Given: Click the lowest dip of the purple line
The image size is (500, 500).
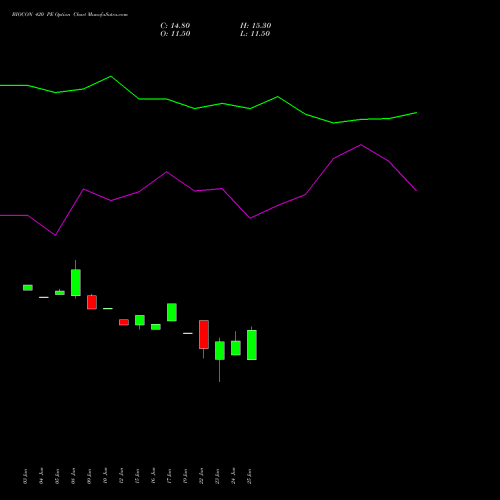Looking at the screenshot, I should point(55,235).
